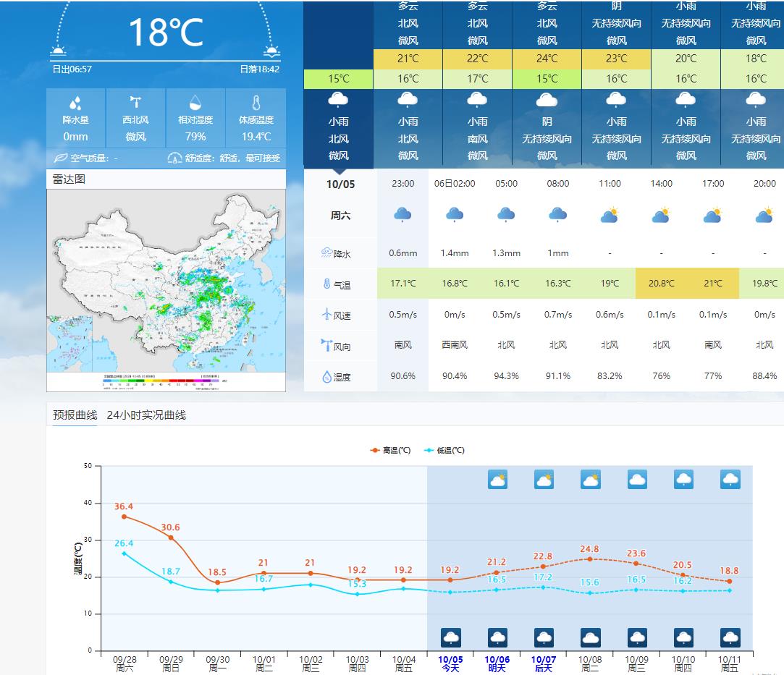
Task: Click the partly sunny icon under 14:00
Action: [x=661, y=215]
